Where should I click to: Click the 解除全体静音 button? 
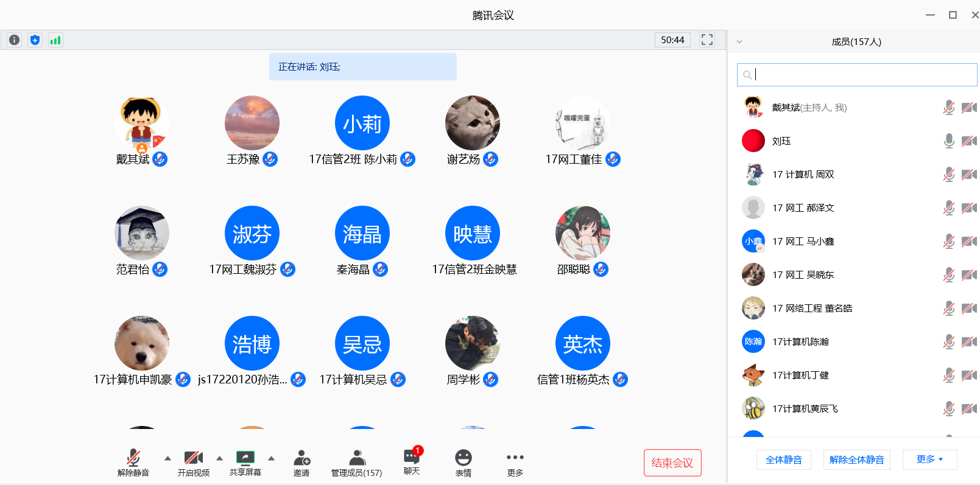click(x=856, y=459)
